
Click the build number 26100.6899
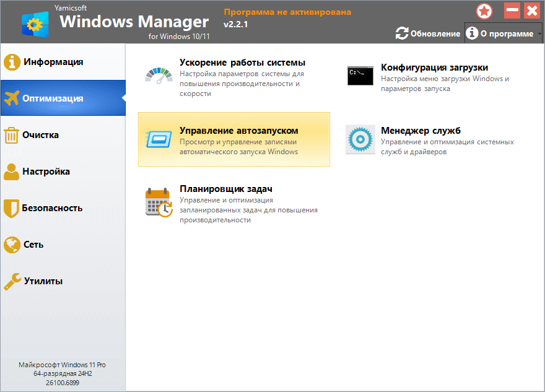[63, 383]
